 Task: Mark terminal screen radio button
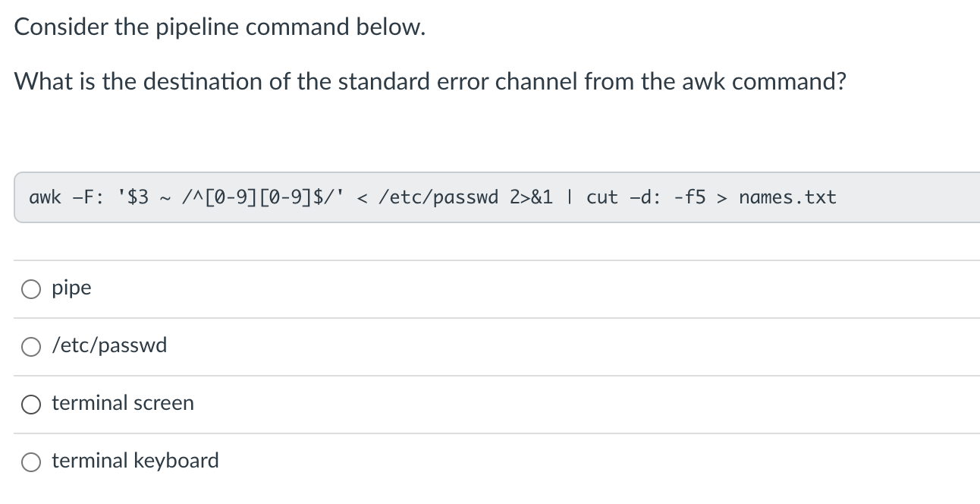tap(32, 405)
